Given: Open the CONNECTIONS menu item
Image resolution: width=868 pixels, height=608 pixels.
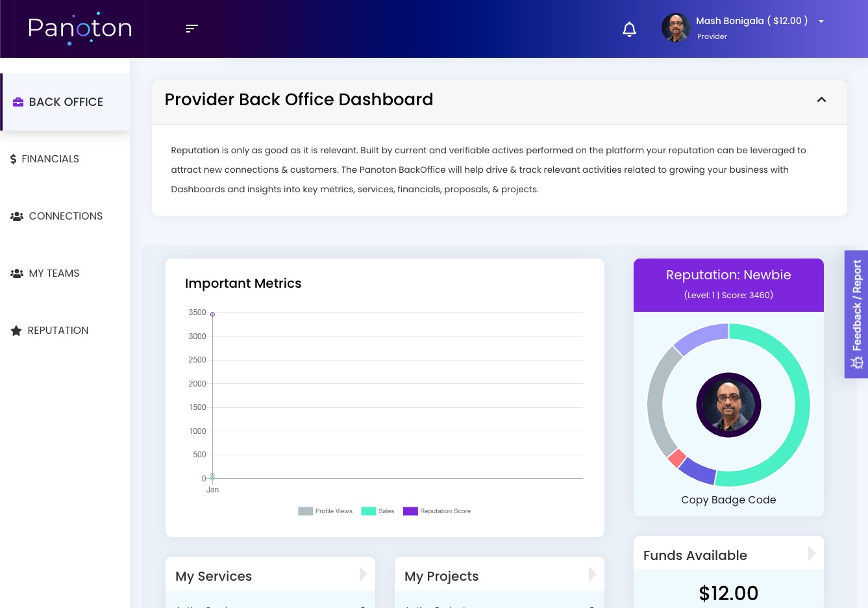Looking at the screenshot, I should (66, 216).
